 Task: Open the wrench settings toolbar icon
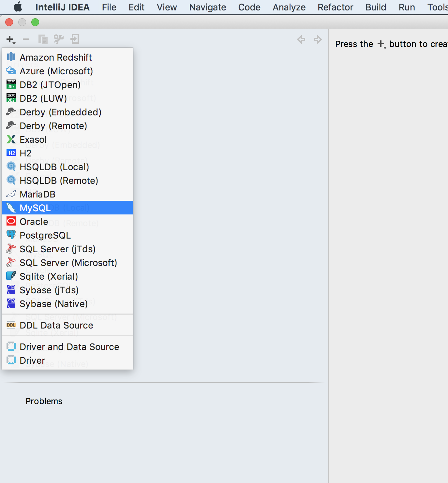coord(59,39)
